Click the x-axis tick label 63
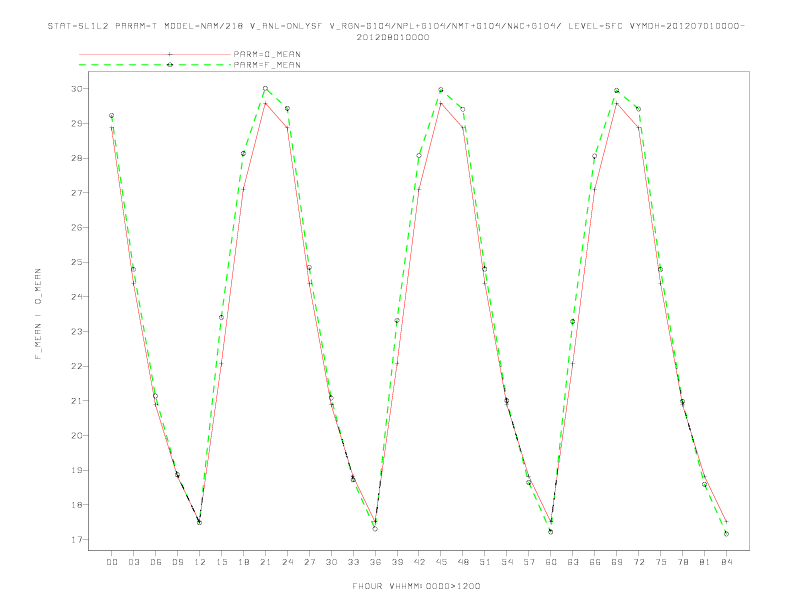Image resolution: width=792 pixels, height=612 pixels. [573, 562]
